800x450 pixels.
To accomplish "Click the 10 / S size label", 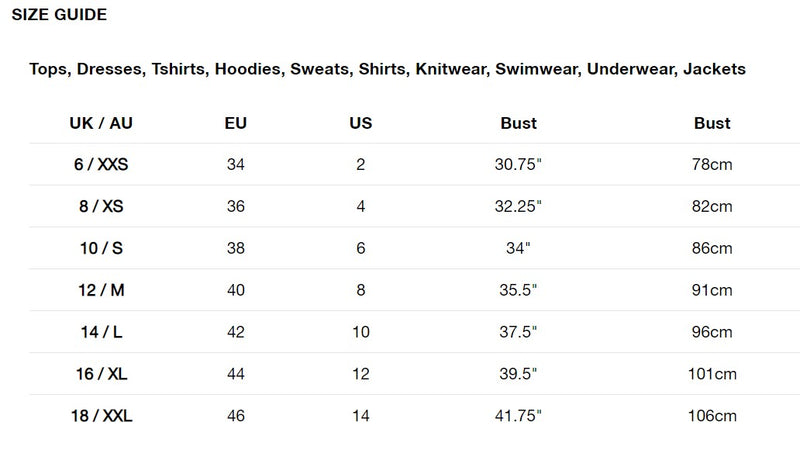I will pos(101,248).
